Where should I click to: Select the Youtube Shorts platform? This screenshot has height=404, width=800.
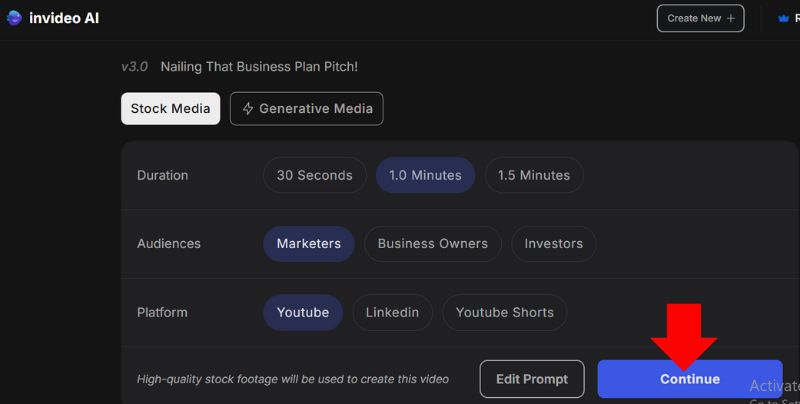click(505, 312)
